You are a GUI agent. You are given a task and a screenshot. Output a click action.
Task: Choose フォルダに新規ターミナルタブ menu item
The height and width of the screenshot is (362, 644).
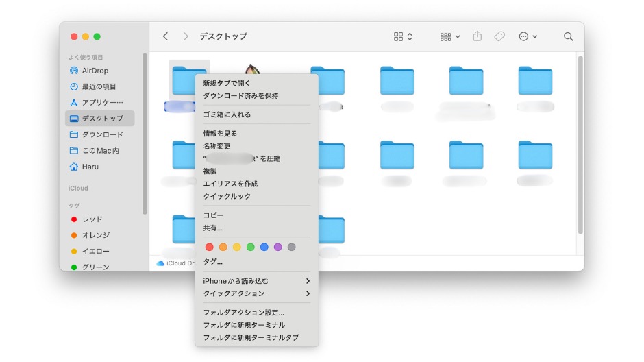tap(257, 338)
